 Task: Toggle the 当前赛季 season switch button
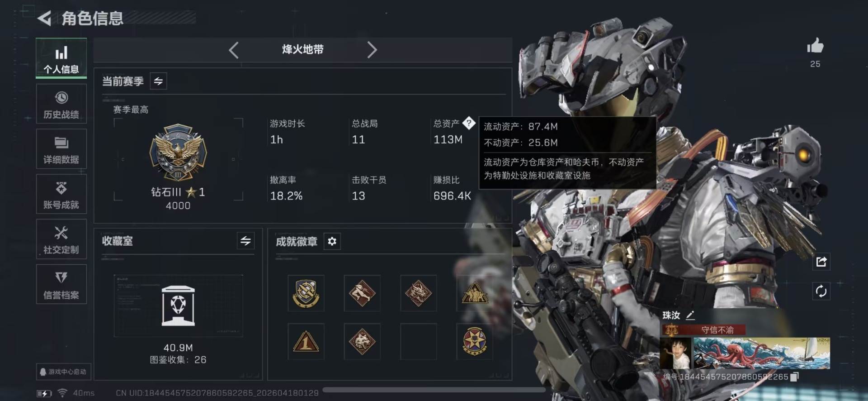pos(158,81)
